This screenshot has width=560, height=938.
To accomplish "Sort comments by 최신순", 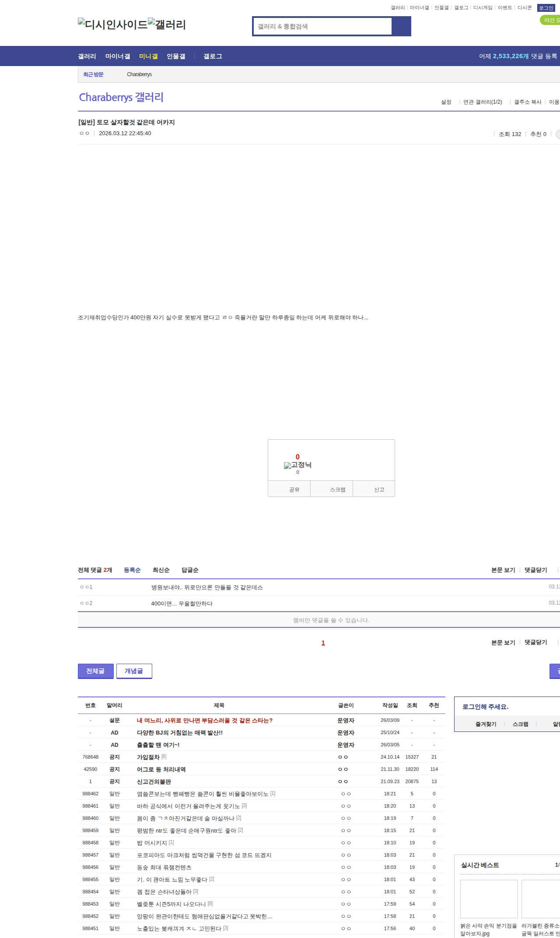I will (x=161, y=570).
